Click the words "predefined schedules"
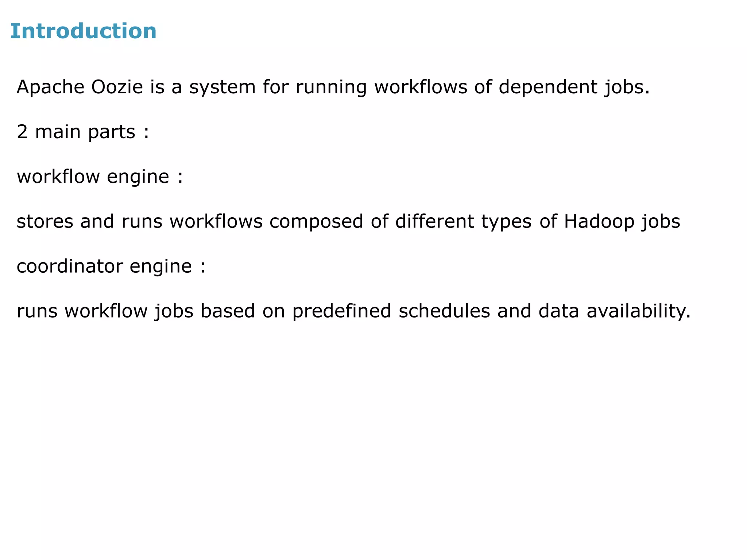Image resolution: width=747 pixels, height=560 pixels. [391, 311]
